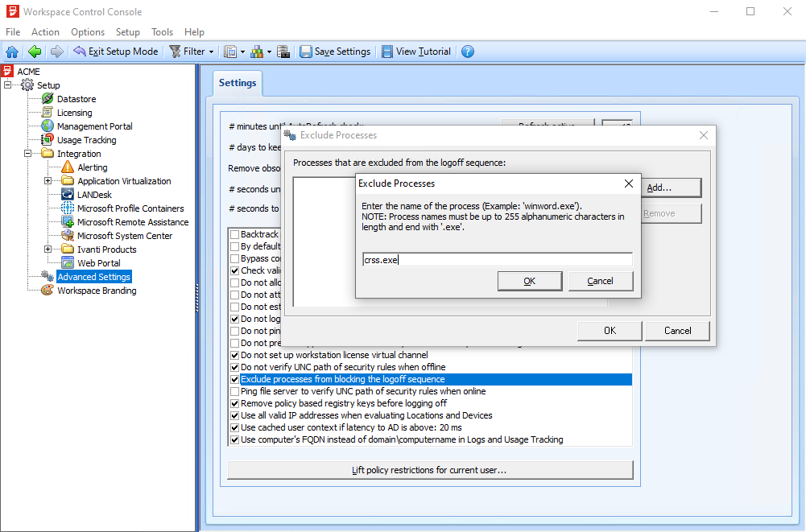Uncheck Do not verify UNC path offline
The height and width of the screenshot is (532, 806).
pos(235,367)
